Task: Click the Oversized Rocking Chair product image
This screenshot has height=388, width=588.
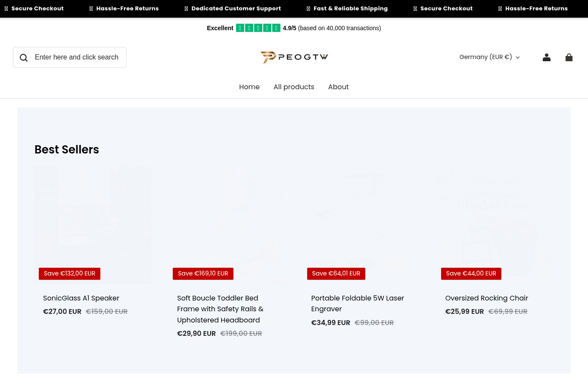Action: (495, 226)
